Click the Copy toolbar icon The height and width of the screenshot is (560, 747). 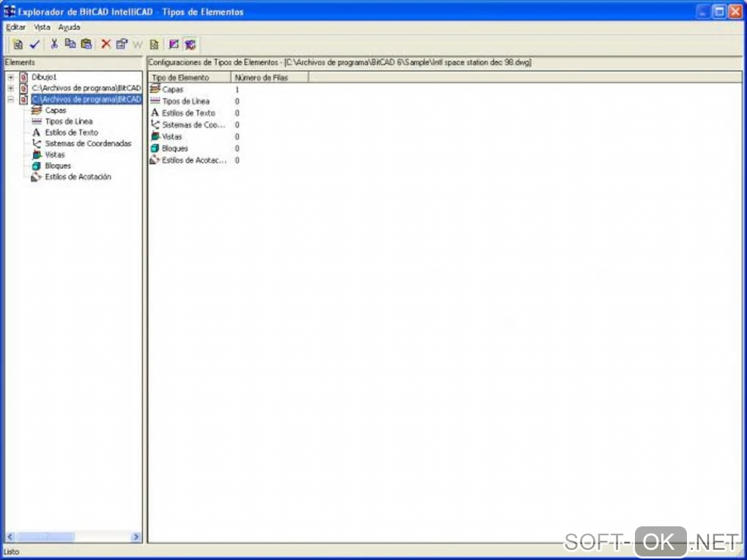(x=70, y=44)
